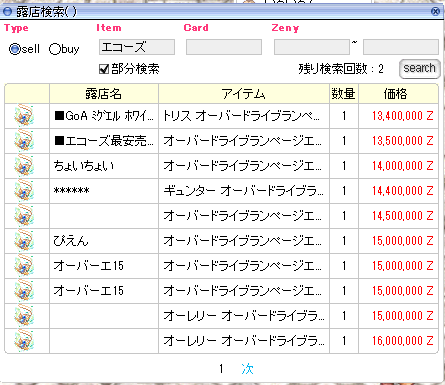Close the 露店検索 window
This screenshot has height=385, width=445.
point(435,12)
